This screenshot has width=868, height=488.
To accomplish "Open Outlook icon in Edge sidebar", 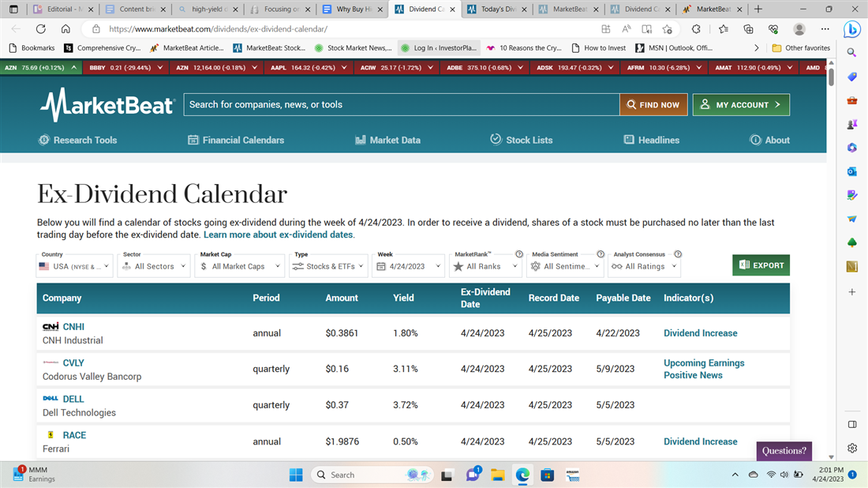I will click(852, 171).
